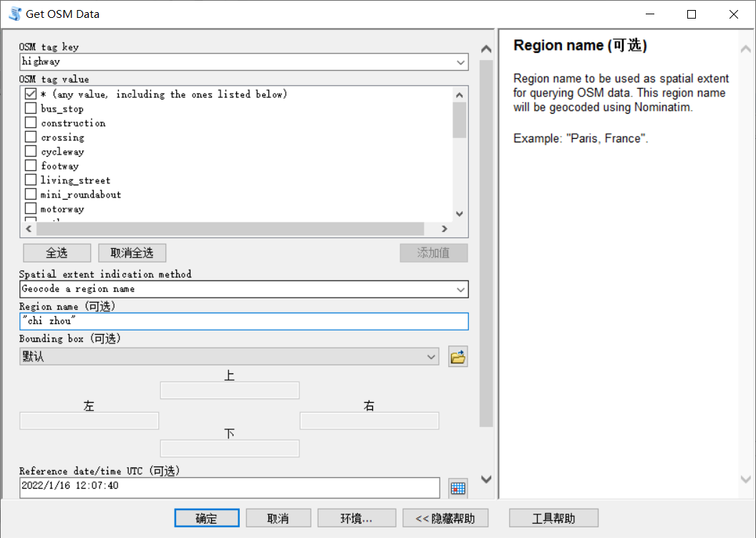Viewport: 756px width, 538px height.
Task: Enable the motorway tag value
Action: pos(29,208)
